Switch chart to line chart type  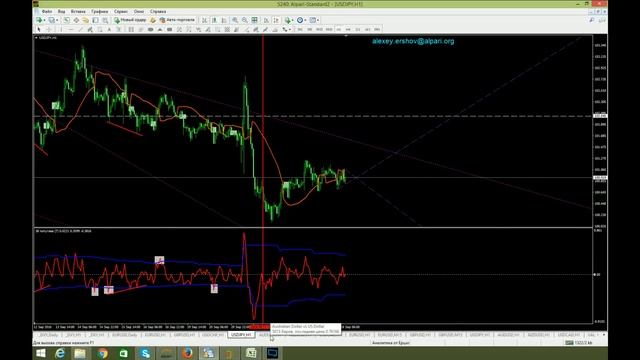click(223, 20)
